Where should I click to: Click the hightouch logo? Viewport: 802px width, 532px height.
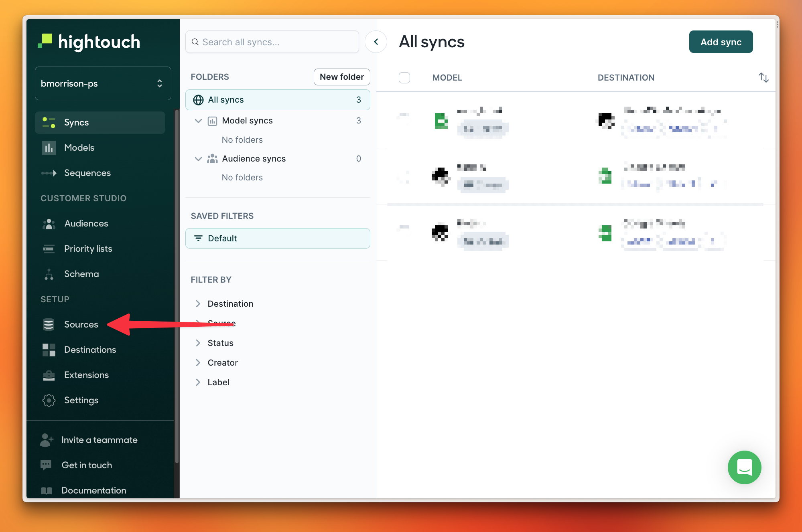click(x=89, y=42)
